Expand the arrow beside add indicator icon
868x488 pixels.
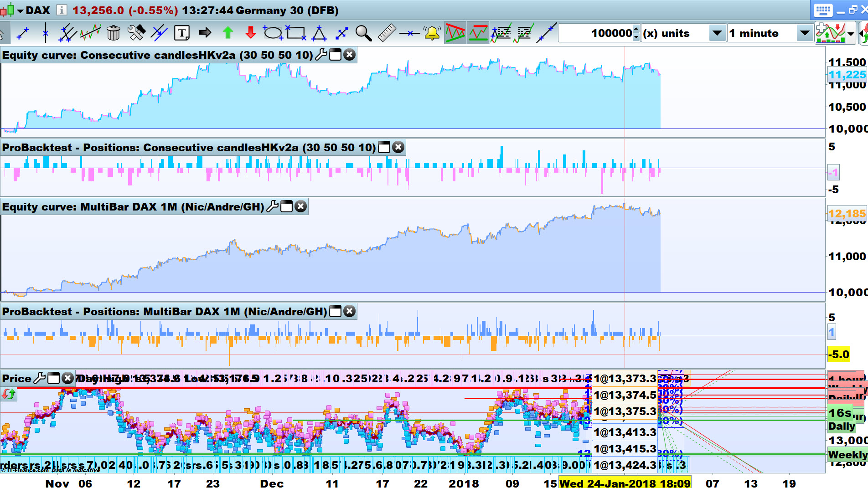[851, 34]
